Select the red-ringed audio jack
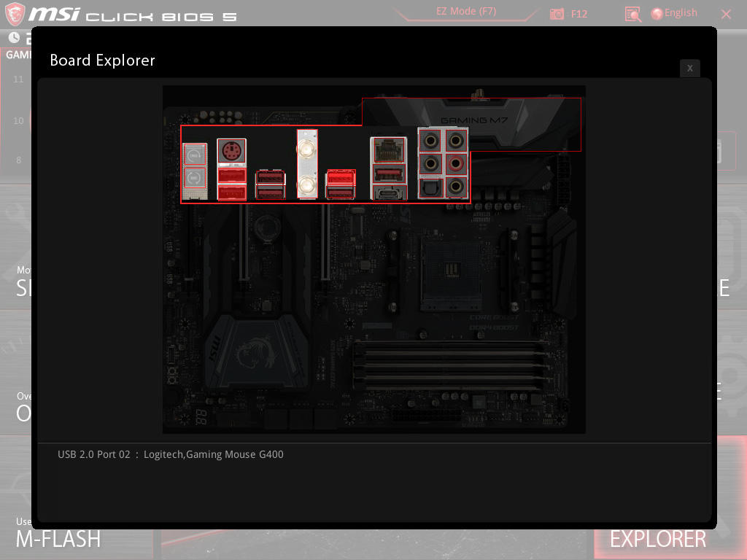Viewport: 747px width, 560px height. [x=456, y=164]
